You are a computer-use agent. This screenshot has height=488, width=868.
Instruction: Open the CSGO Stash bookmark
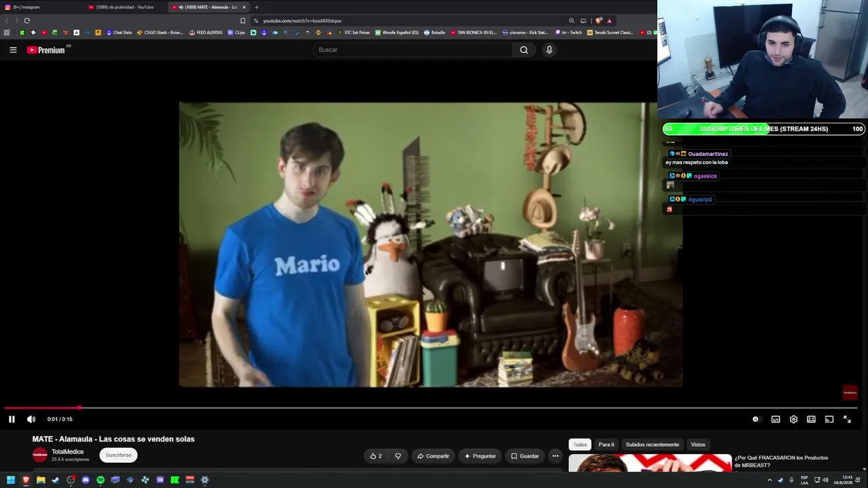click(160, 33)
